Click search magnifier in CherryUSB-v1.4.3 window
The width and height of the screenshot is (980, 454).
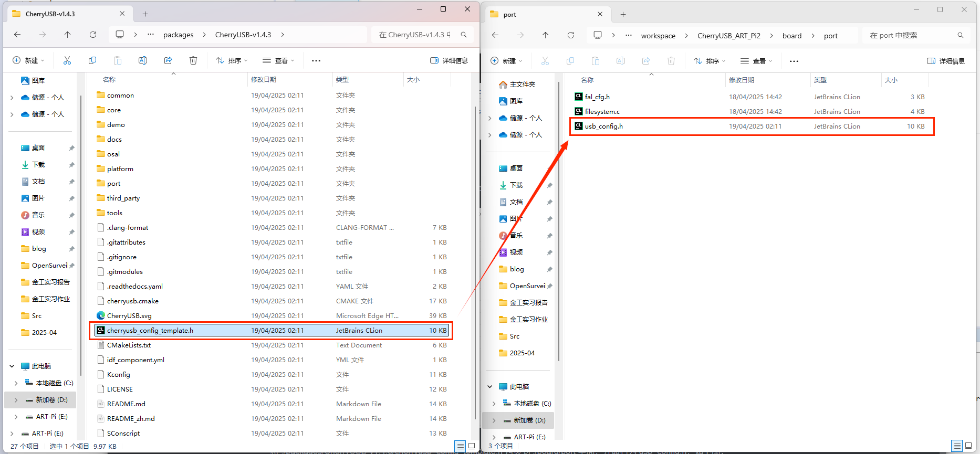click(464, 35)
